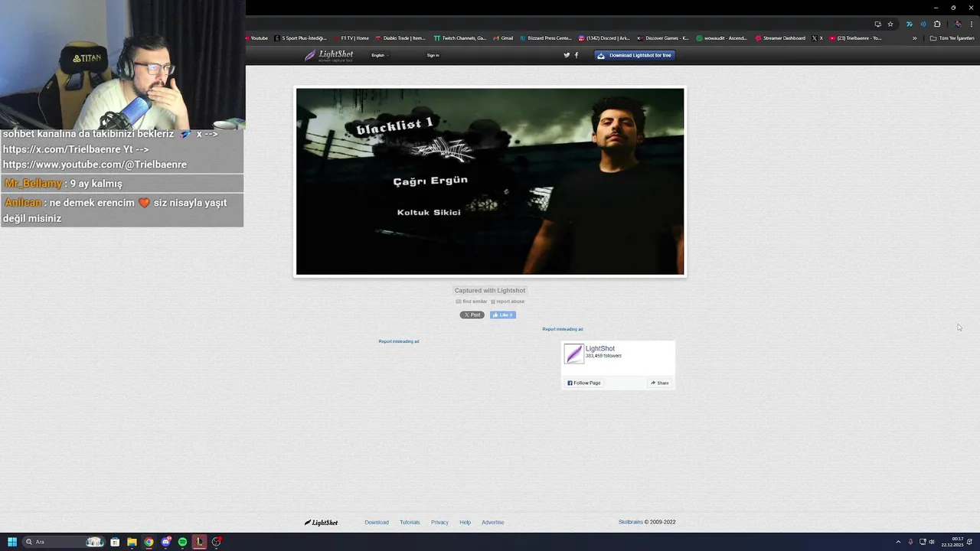
Task: Open the Blizzard Press Center bookmark
Action: pos(546,38)
